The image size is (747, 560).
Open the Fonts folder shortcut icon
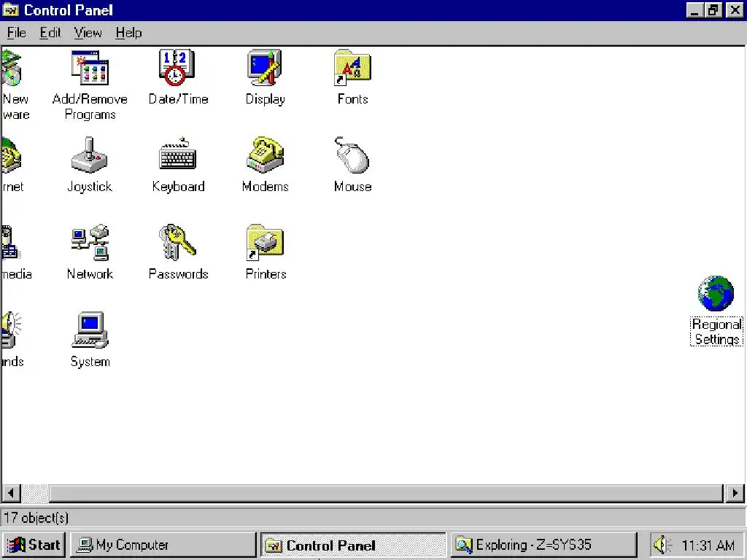coord(352,68)
